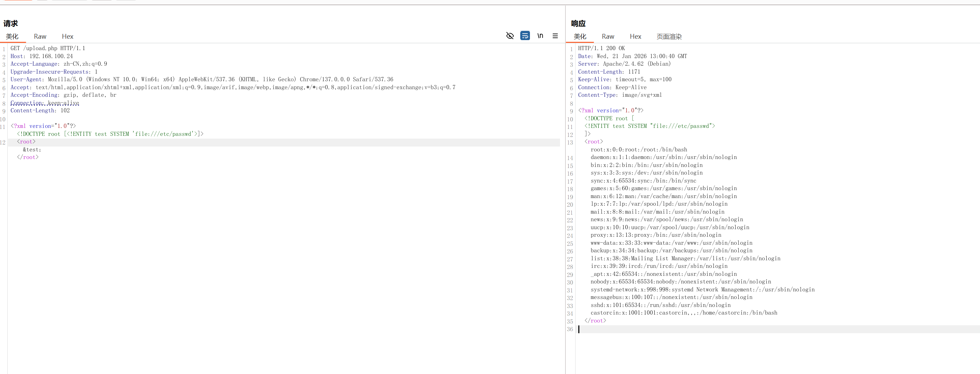Select the response 美化 tab
The height and width of the screenshot is (374, 980).
[580, 37]
